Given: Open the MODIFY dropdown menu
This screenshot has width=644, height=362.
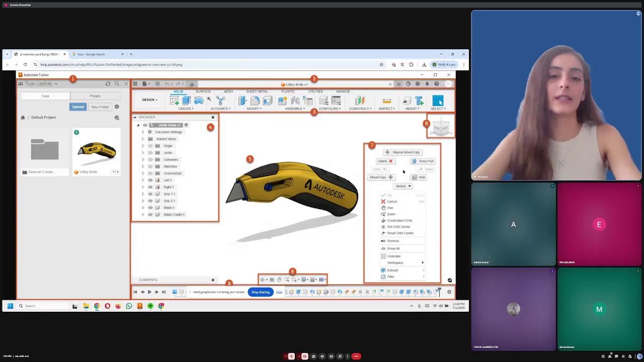Looking at the screenshot, I should tap(254, 109).
